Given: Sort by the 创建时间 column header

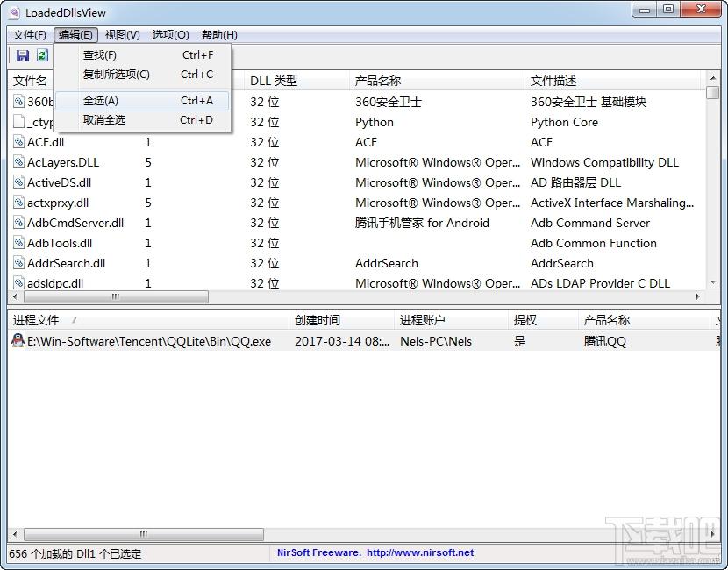Looking at the screenshot, I should point(342,320).
